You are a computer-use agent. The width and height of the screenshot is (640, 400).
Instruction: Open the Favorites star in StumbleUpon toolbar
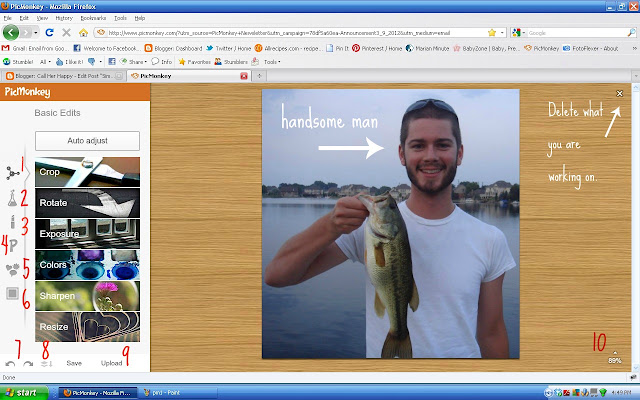(x=195, y=62)
